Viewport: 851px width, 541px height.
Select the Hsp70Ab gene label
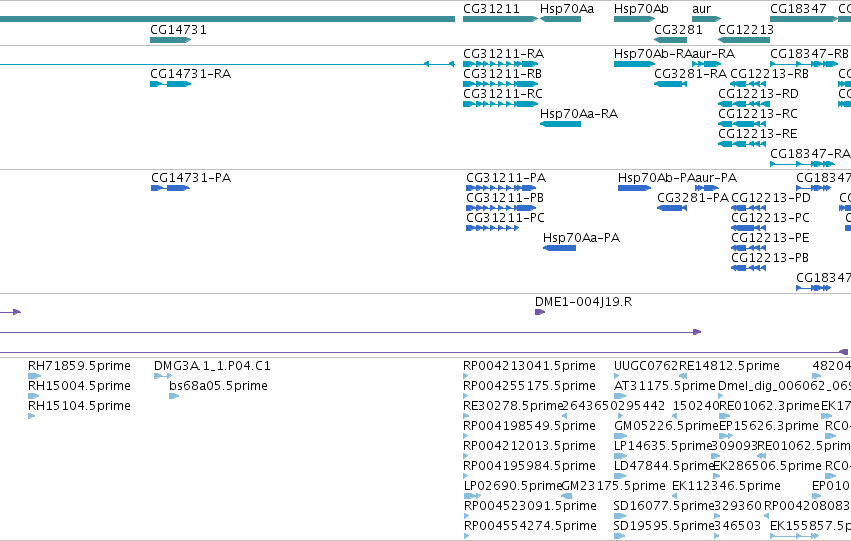pos(641,9)
